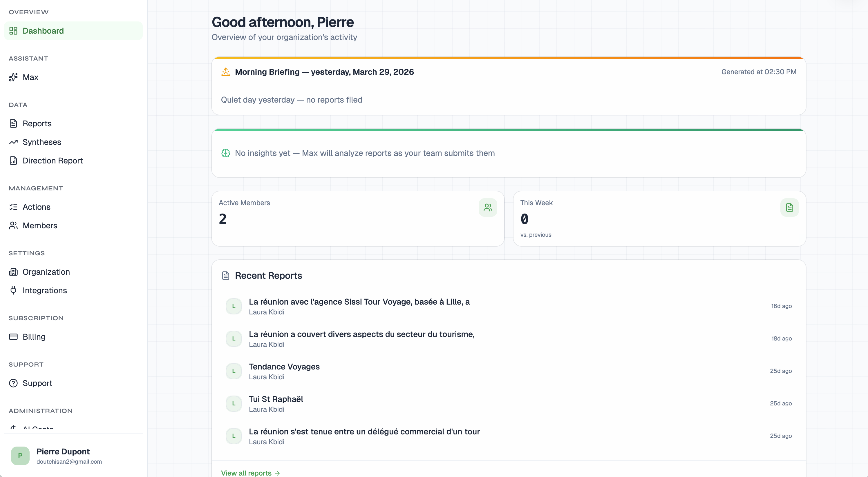Open the Sissi Tour Voyage meeting report
868x477 pixels.
point(359,302)
